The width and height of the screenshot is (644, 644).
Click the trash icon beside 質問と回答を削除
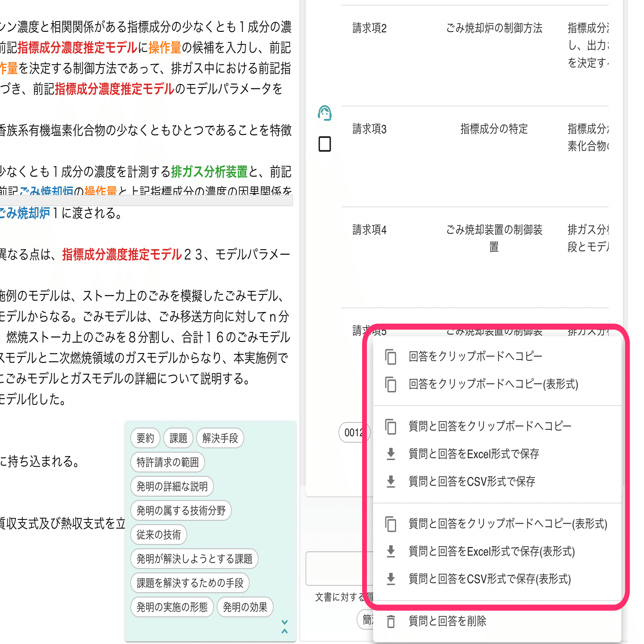(391, 621)
